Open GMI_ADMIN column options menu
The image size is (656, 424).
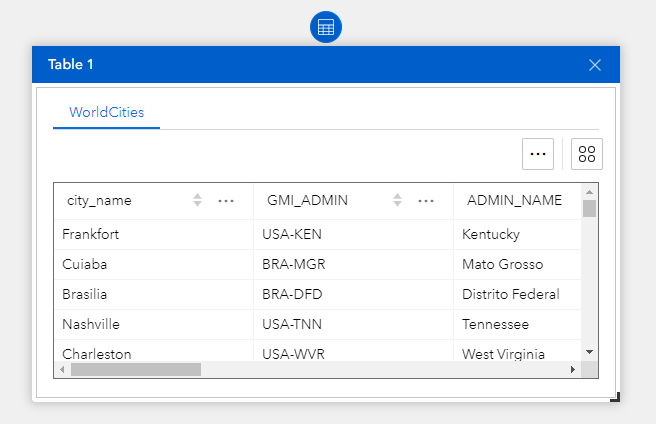point(426,200)
